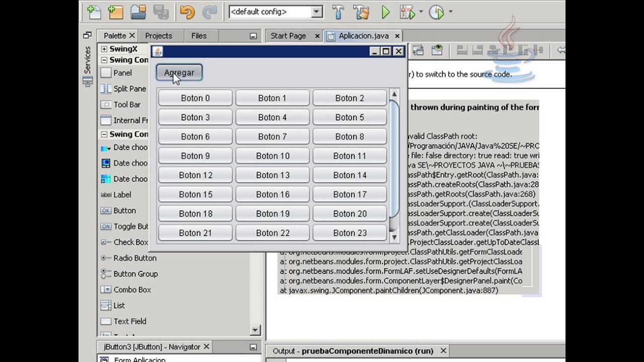Click the Agregar button
644x362 pixels.
179,73
